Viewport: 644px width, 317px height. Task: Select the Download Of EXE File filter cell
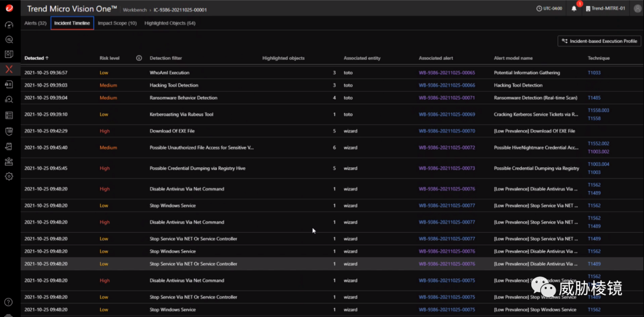[x=172, y=131]
